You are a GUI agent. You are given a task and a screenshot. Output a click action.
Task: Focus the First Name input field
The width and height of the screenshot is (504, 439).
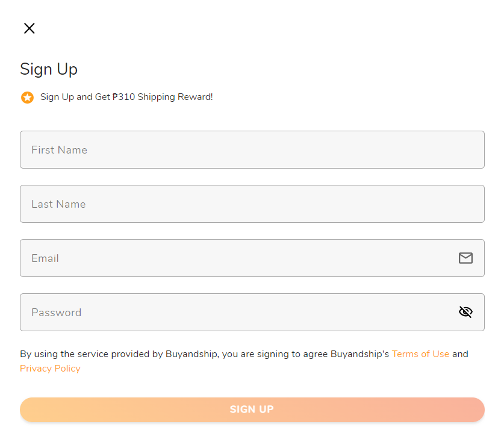[252, 149]
